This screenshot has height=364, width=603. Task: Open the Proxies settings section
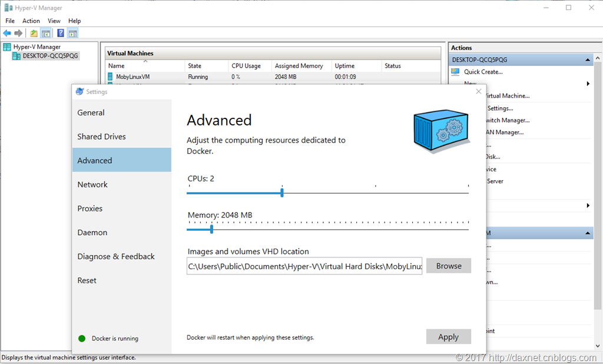pyautogui.click(x=121, y=209)
